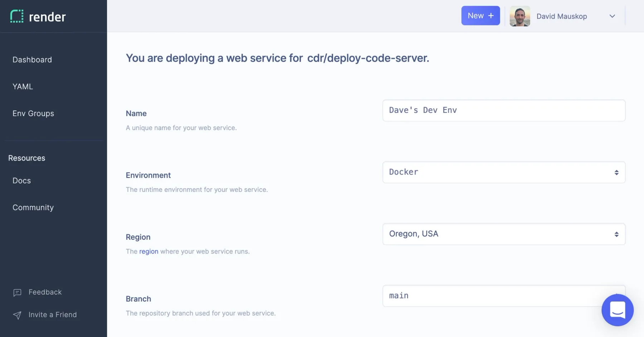Screen dimensions: 644x337
Task: Open the Feedback speech bubble icon
Action: 18,293
